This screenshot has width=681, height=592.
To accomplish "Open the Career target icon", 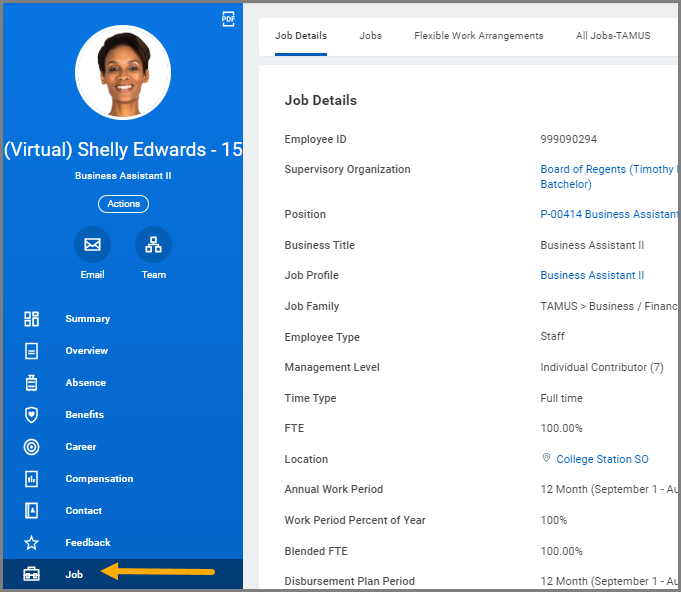I will (31, 447).
